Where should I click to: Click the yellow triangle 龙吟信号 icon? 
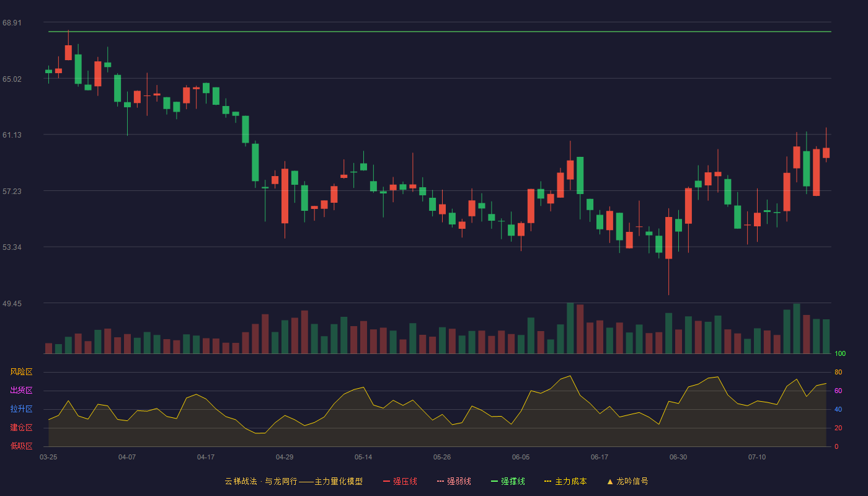pos(610,481)
